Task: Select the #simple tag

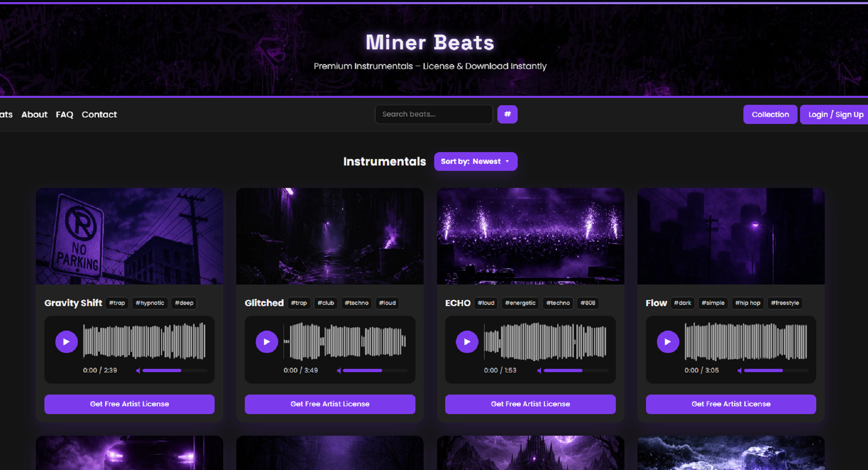Action: tap(713, 303)
